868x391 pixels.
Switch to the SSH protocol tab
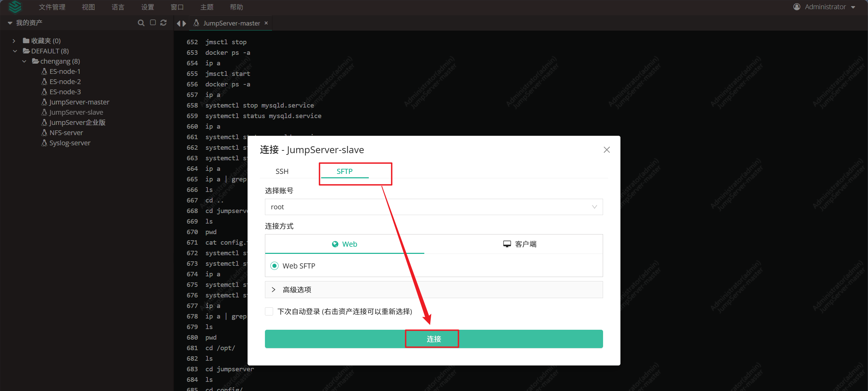[x=282, y=171]
